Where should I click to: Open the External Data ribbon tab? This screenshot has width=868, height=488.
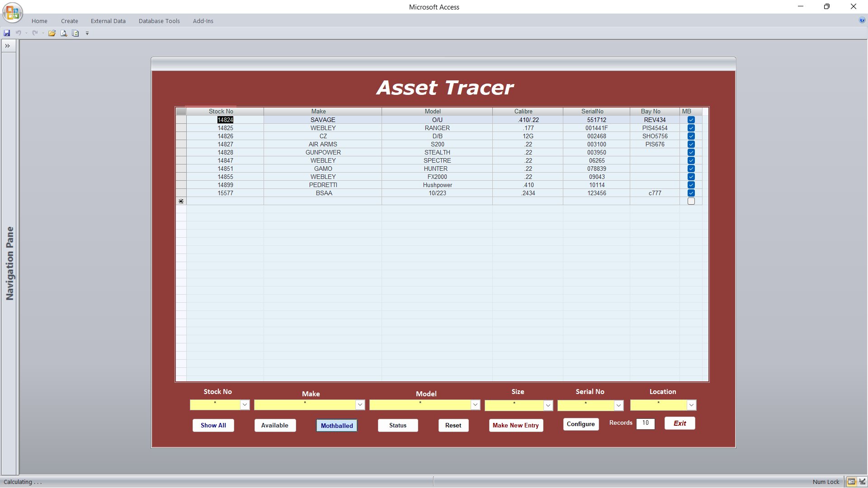108,21
